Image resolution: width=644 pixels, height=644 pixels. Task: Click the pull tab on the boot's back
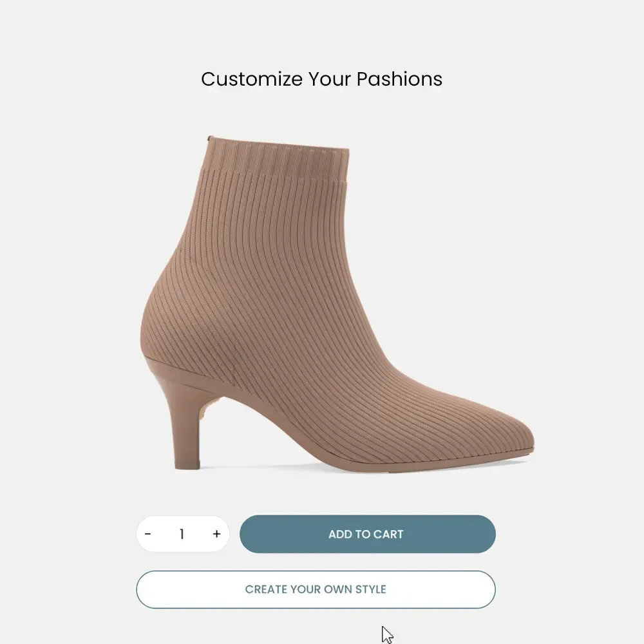[x=211, y=138]
